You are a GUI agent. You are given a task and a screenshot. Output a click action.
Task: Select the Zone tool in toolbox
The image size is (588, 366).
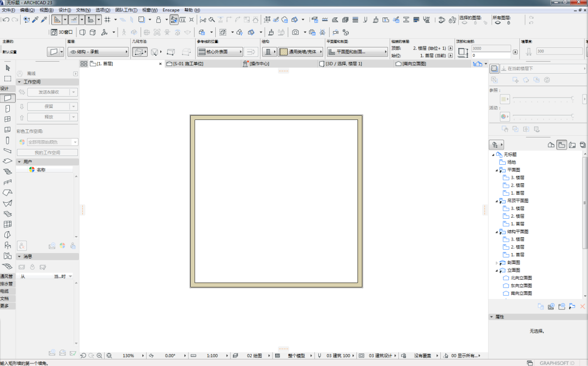[x=8, y=256]
